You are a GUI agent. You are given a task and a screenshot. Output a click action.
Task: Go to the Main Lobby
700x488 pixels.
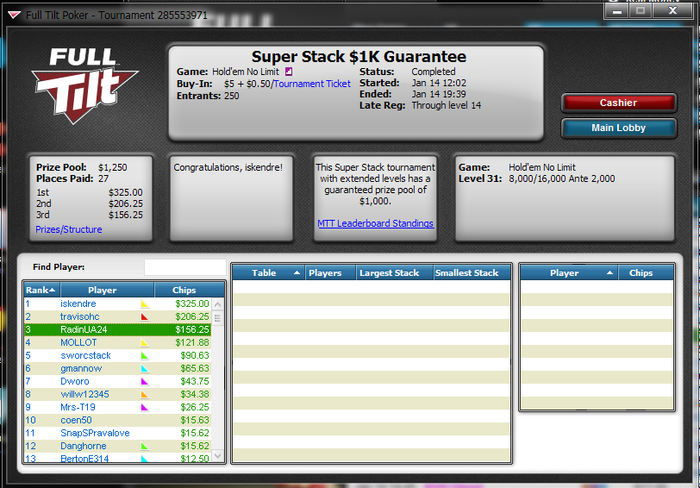[x=618, y=128]
